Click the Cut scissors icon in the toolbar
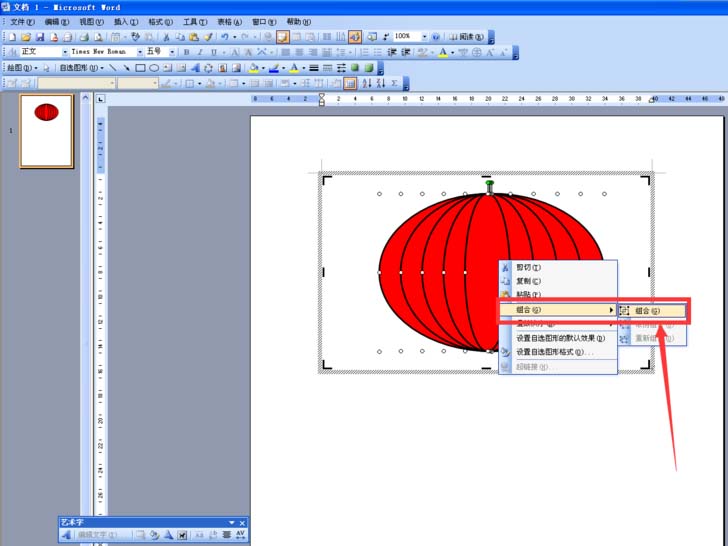 click(x=166, y=37)
